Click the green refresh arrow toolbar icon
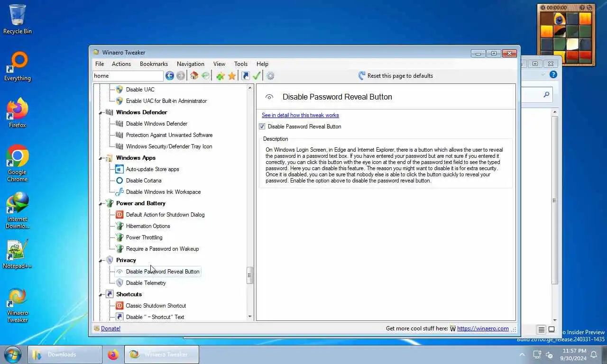Viewport: 607px width, 364px height. (x=205, y=76)
